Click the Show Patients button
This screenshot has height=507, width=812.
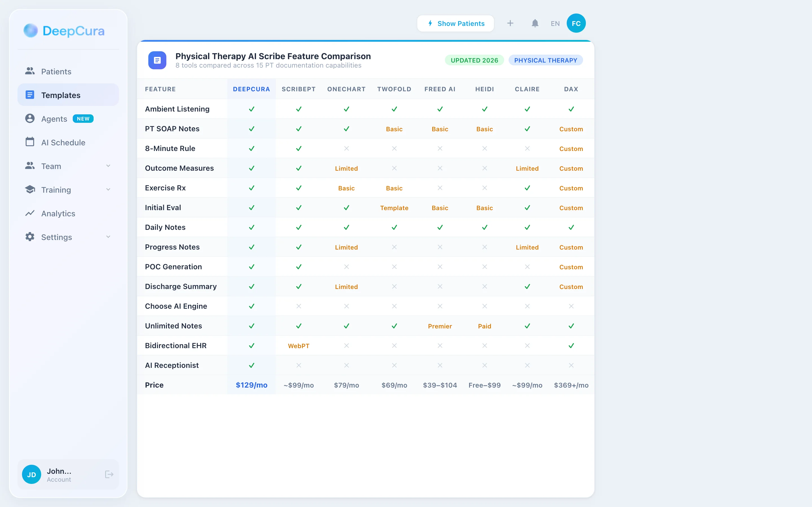tap(455, 23)
